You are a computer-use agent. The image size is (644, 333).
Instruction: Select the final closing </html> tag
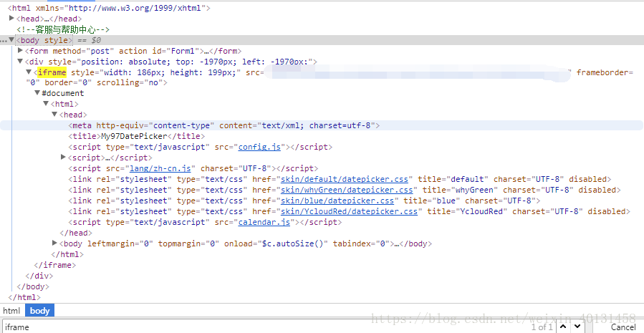[24, 297]
